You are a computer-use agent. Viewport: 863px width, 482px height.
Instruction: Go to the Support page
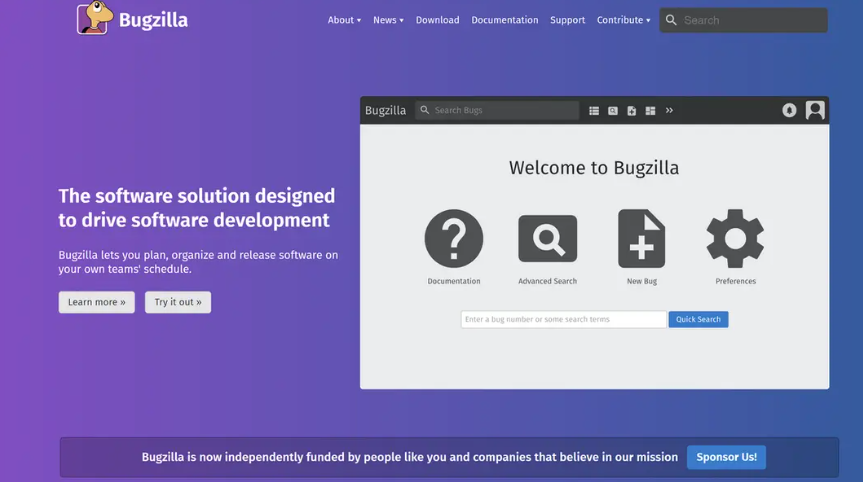point(567,20)
